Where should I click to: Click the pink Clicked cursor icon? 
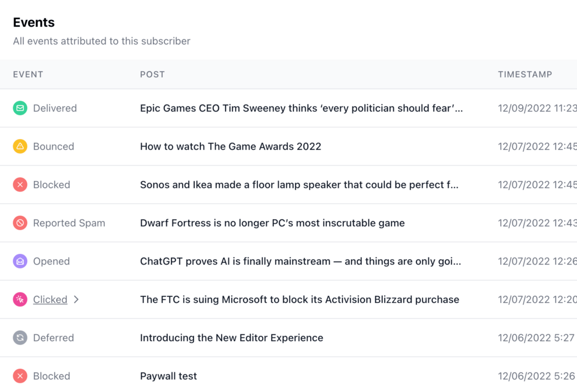[x=20, y=300]
